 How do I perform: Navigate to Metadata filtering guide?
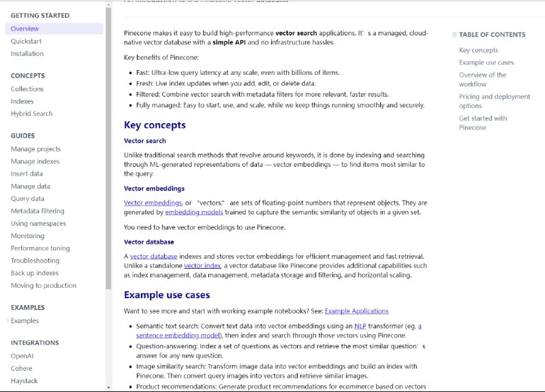click(x=37, y=211)
